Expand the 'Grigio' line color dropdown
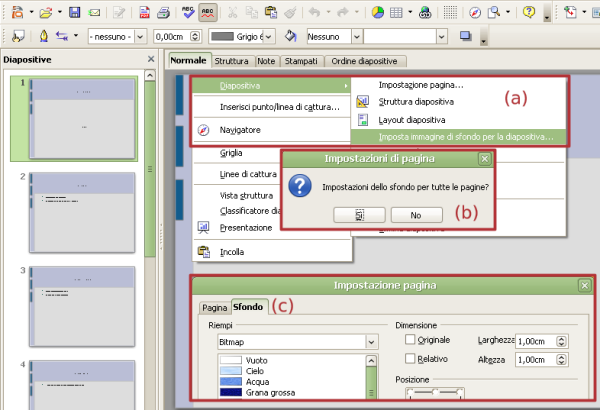 tap(268, 37)
